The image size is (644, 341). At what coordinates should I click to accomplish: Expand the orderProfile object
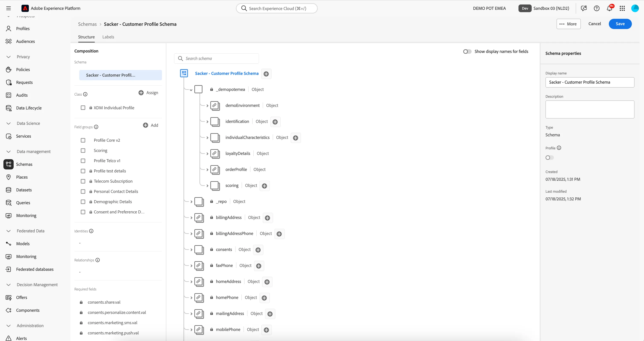tap(207, 170)
